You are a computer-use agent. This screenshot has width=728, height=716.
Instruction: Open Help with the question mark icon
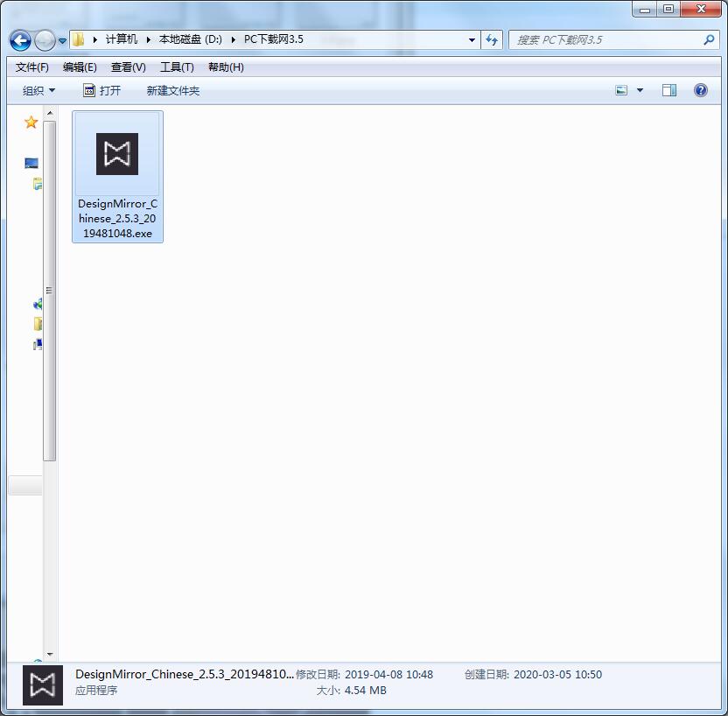pyautogui.click(x=701, y=90)
